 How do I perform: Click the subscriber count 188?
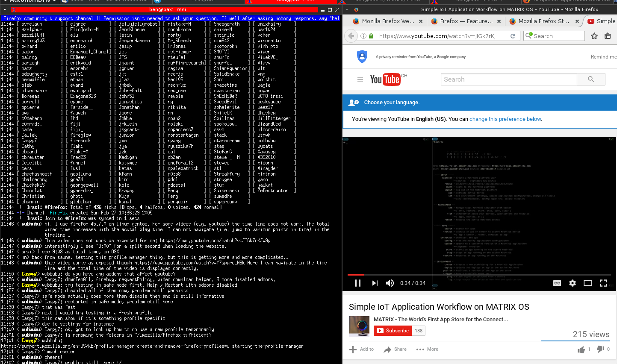tap(419, 331)
